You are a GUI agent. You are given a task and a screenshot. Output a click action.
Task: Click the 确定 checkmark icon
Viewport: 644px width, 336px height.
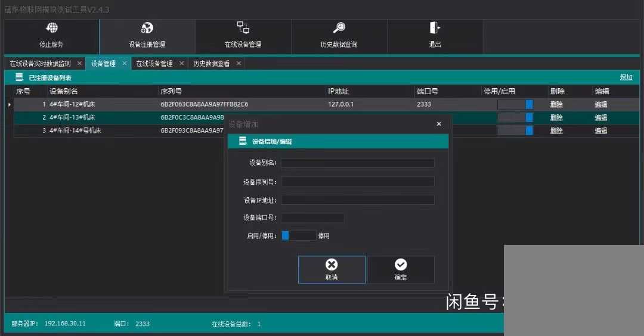(x=401, y=264)
